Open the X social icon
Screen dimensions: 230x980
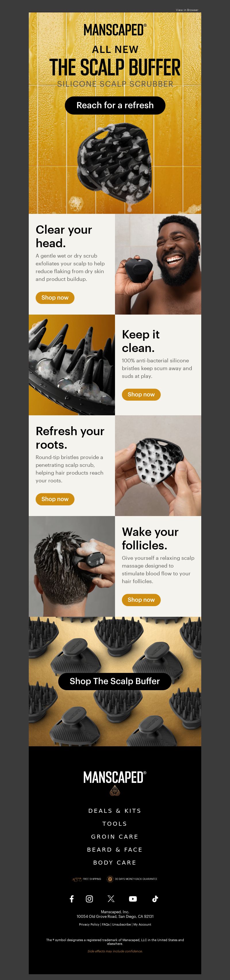pos(111,899)
